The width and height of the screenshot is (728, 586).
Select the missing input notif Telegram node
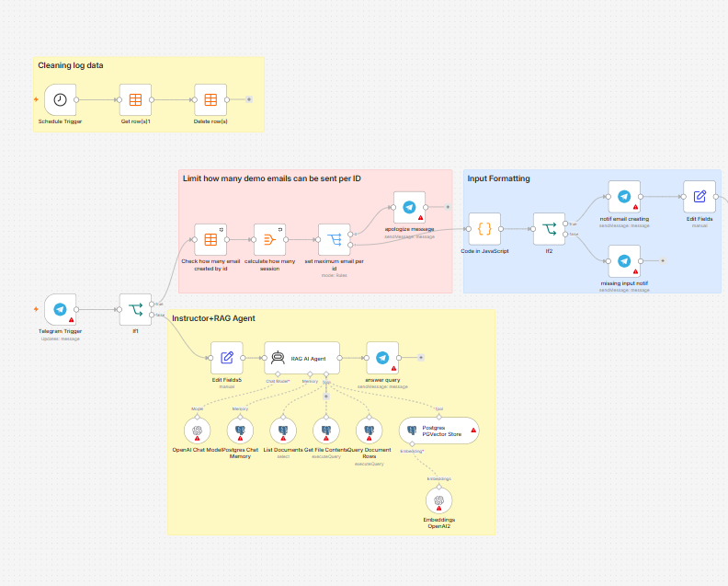(624, 261)
